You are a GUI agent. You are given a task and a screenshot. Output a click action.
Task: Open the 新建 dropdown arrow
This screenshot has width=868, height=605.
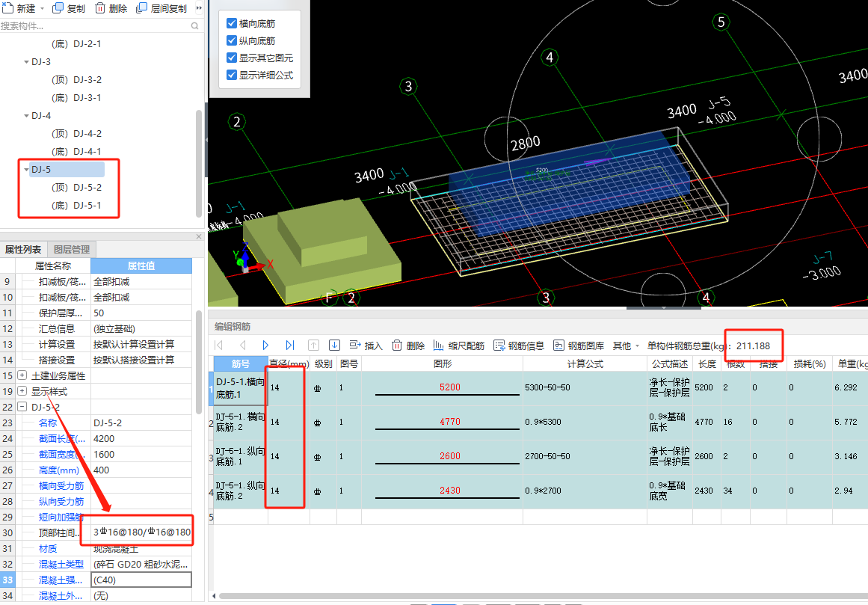coord(42,8)
